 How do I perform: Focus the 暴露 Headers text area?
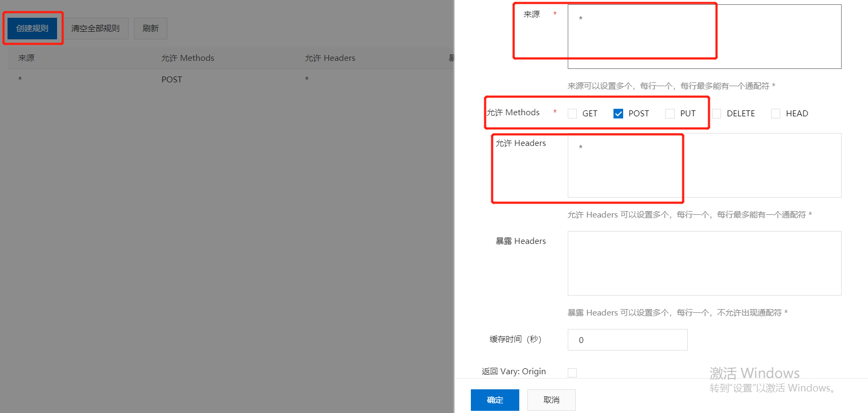tap(704, 263)
